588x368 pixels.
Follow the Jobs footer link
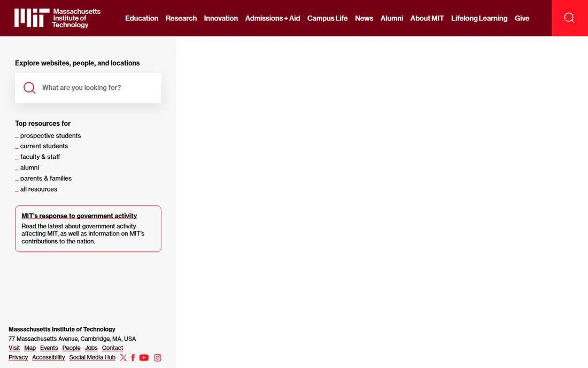click(91, 348)
